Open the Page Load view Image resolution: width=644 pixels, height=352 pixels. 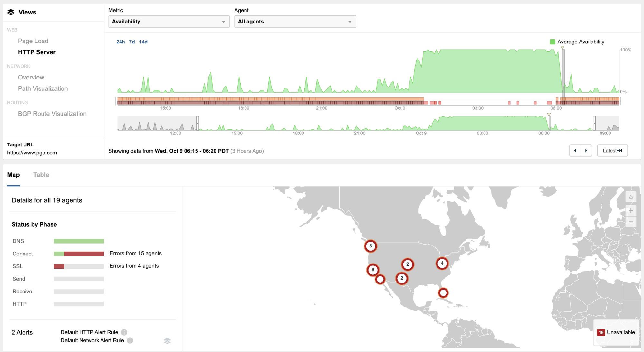pyautogui.click(x=33, y=41)
